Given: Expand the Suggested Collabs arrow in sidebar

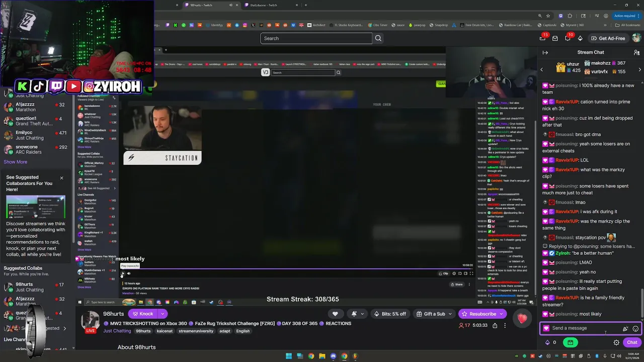Looking at the screenshot, I should tap(64, 328).
